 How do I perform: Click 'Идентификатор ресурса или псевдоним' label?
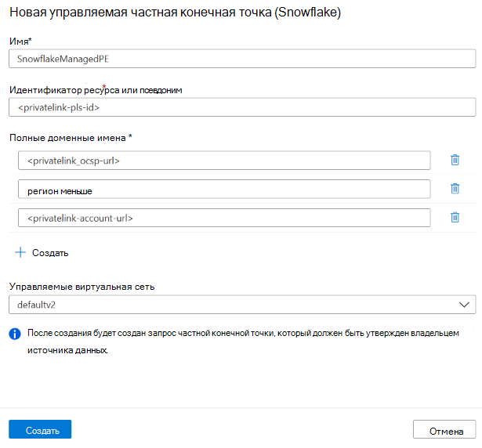tap(96, 90)
